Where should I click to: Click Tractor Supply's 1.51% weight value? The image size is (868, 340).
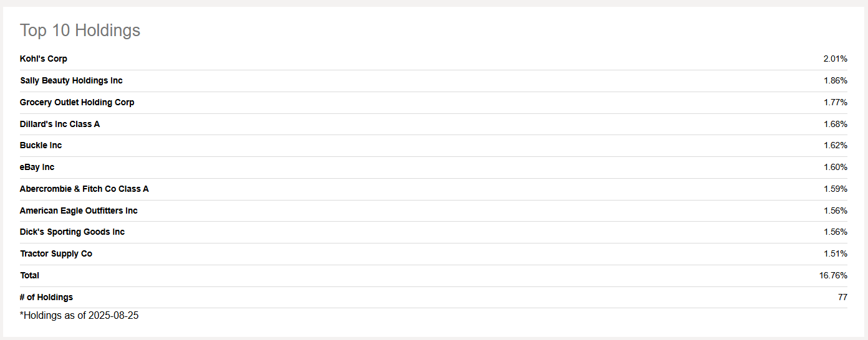click(835, 253)
